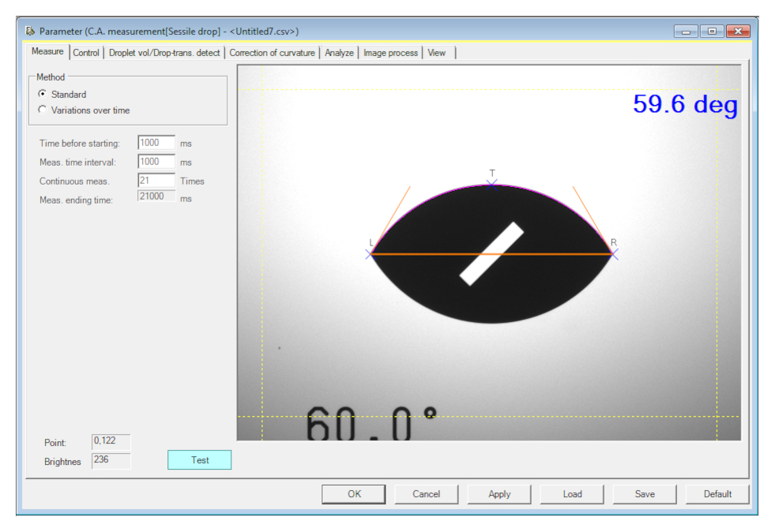The height and width of the screenshot is (532, 775).
Task: Select the Standard method radio button
Action: pos(43,94)
